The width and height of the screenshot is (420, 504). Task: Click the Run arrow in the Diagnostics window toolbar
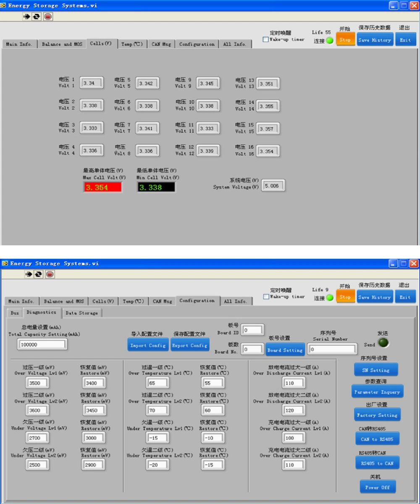29,274
